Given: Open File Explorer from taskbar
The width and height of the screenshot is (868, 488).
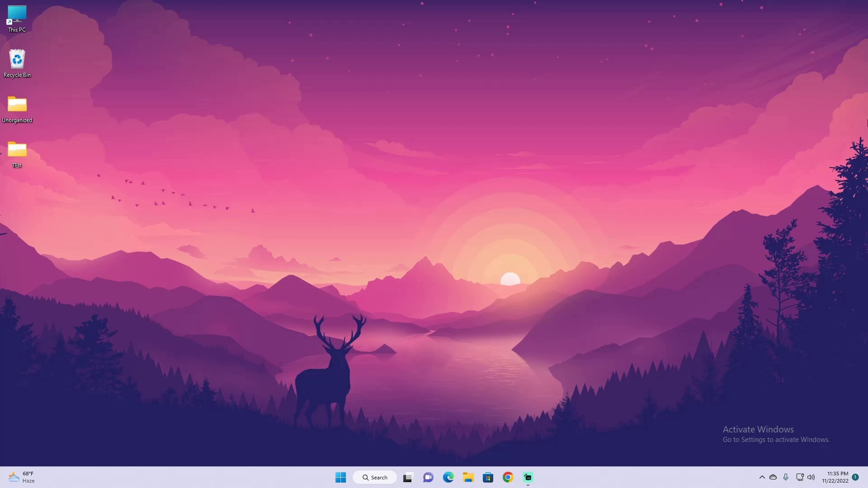Looking at the screenshot, I should [468, 477].
